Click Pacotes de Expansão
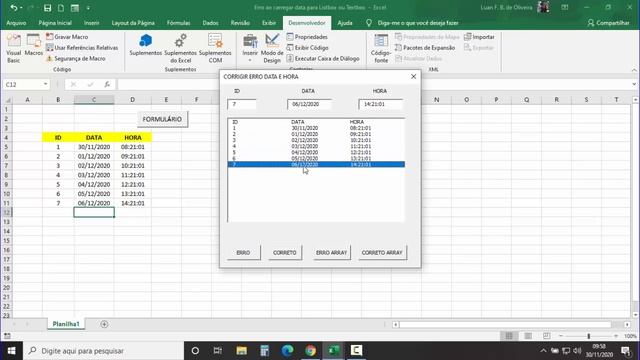 (x=425, y=48)
